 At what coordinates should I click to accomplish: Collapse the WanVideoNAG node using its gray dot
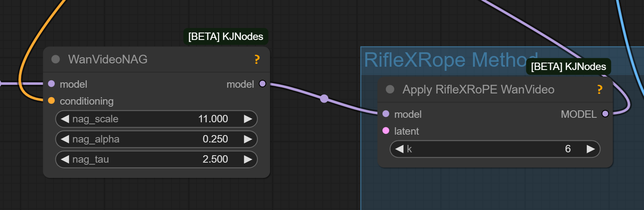click(x=56, y=59)
